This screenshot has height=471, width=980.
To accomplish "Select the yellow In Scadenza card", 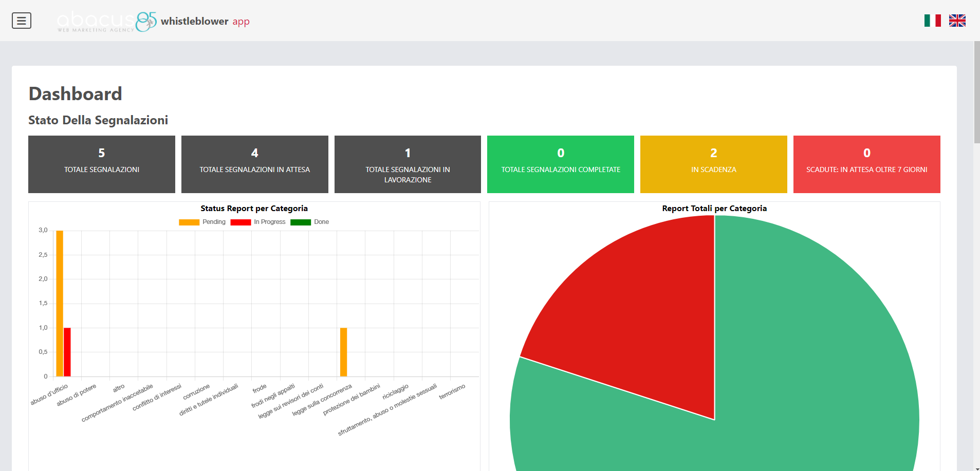I will click(x=713, y=164).
